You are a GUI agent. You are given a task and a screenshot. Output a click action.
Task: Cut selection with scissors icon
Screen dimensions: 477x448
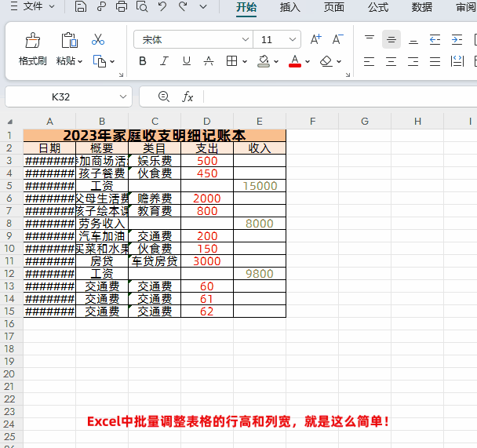98,39
